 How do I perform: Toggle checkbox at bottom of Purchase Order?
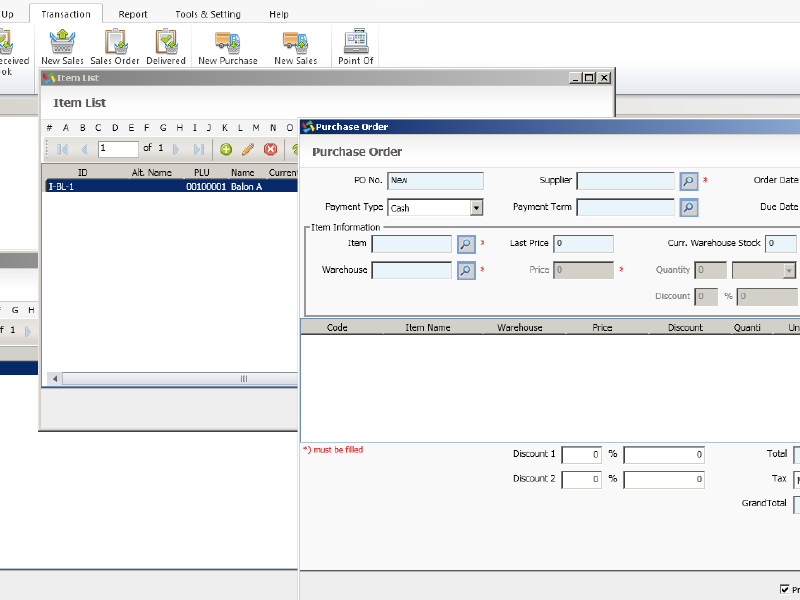785,589
